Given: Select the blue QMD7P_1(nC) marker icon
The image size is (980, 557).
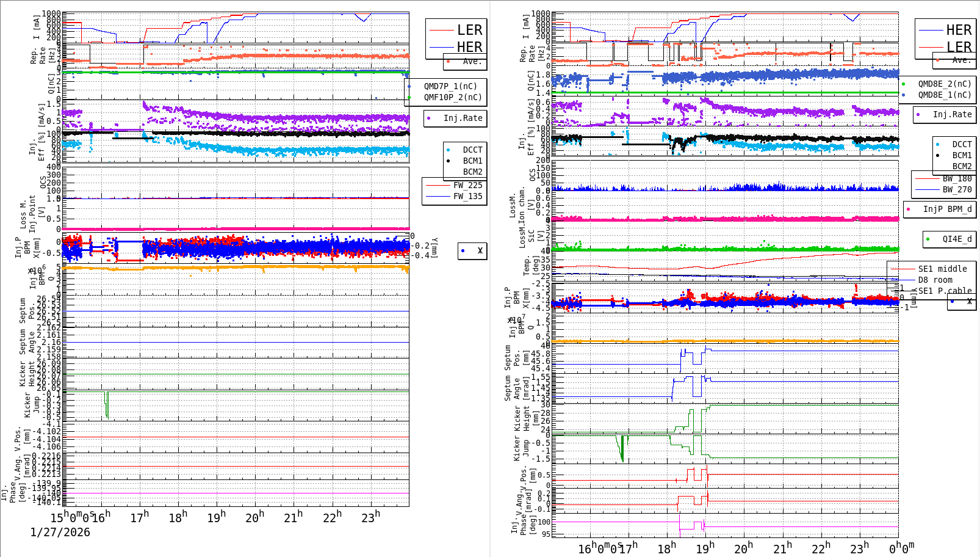Looking at the screenshot, I should (x=409, y=87).
